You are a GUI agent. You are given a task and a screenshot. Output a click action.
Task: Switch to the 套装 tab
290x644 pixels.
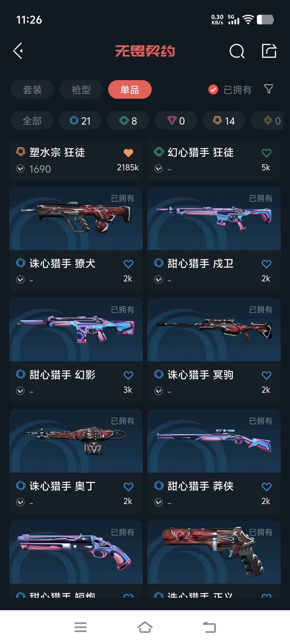point(32,89)
